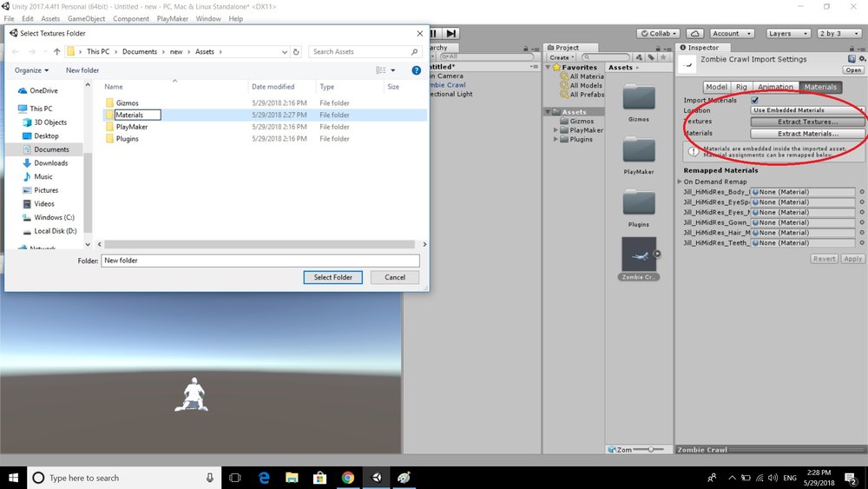The height and width of the screenshot is (489, 868).
Task: Open the 2 by 3 layout dropdown
Action: click(838, 33)
